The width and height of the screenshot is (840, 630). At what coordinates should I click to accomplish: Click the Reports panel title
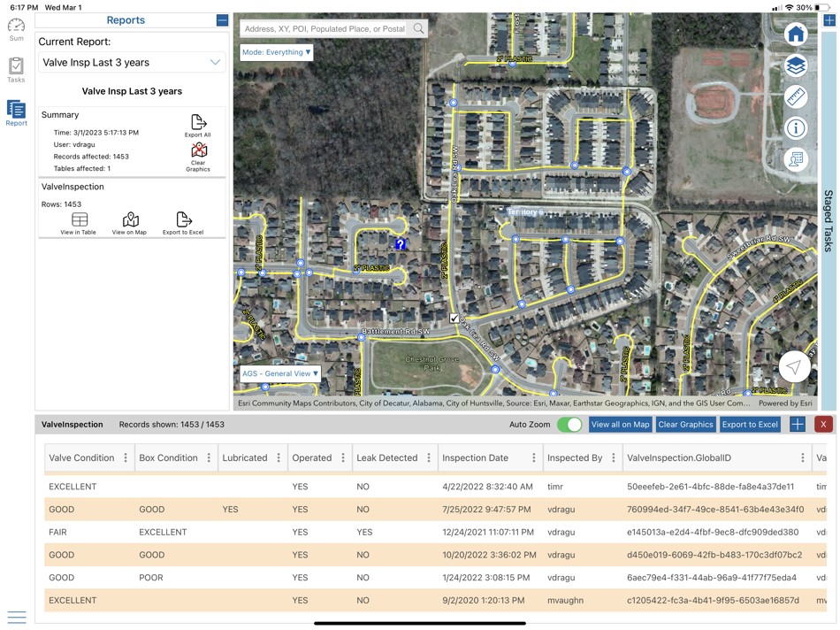(126, 20)
